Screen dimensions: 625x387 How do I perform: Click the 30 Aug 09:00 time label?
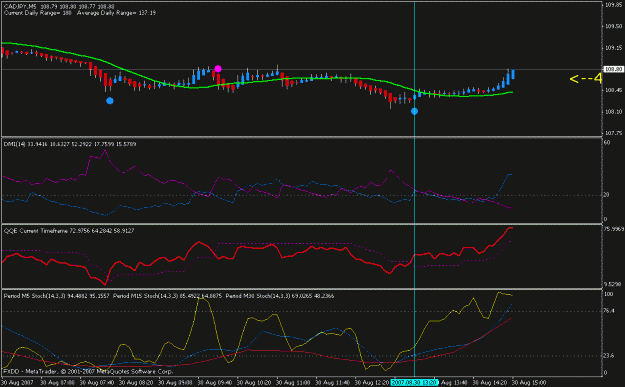coord(175,383)
